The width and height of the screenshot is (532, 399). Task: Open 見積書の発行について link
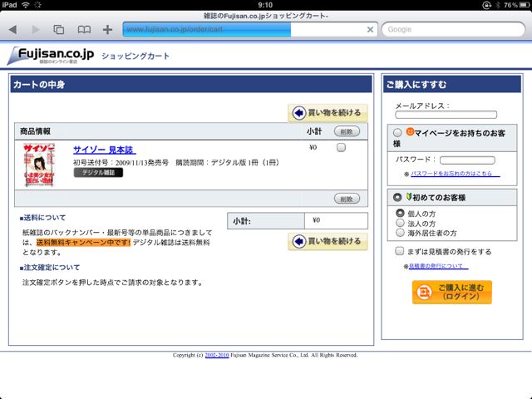point(439,266)
